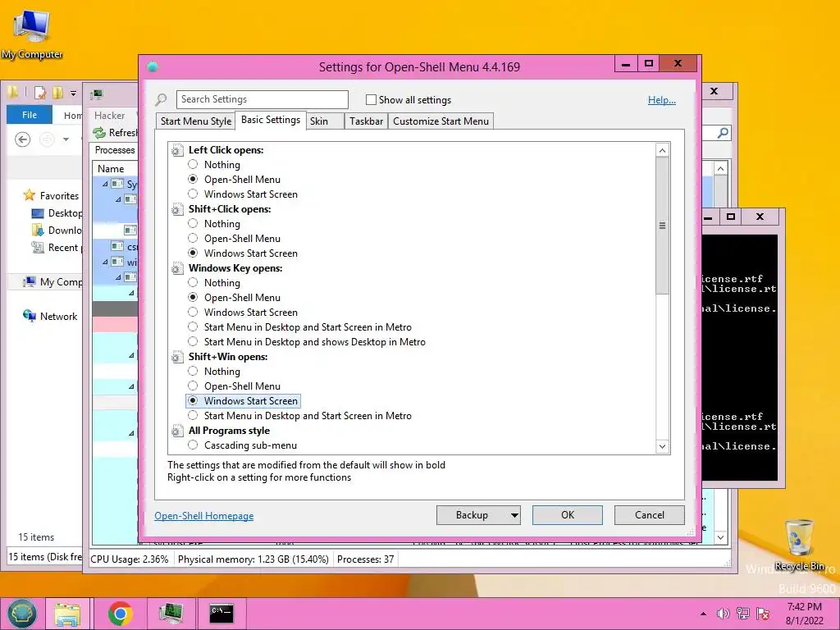The height and width of the screenshot is (630, 840).
Task: Click the Refresh icon in Process Hacker
Action: point(99,132)
